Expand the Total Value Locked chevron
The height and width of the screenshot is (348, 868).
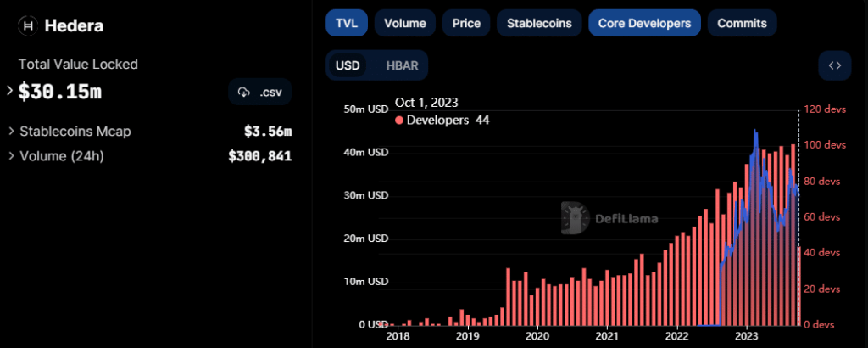[x=10, y=91]
